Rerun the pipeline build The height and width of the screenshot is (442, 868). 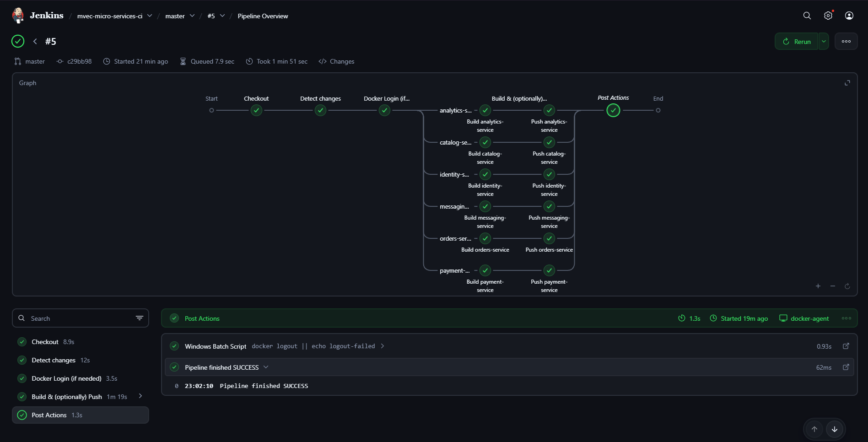[797, 41]
